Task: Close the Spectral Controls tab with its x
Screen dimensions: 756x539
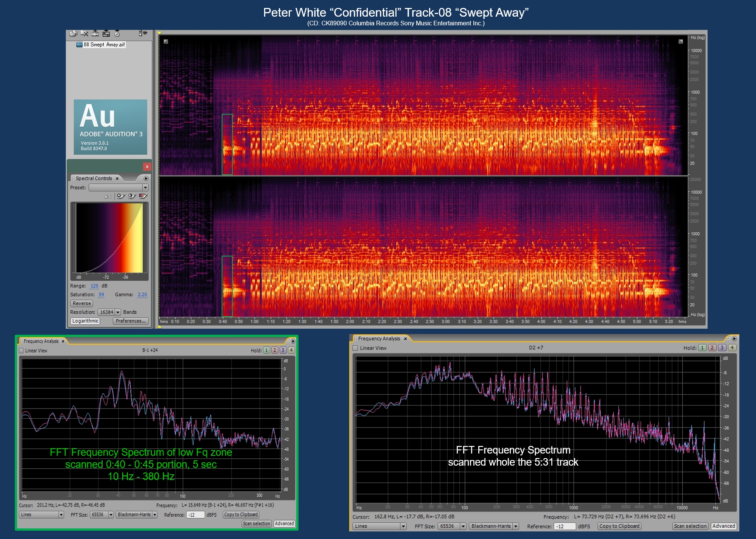Action: pyautogui.click(x=117, y=179)
